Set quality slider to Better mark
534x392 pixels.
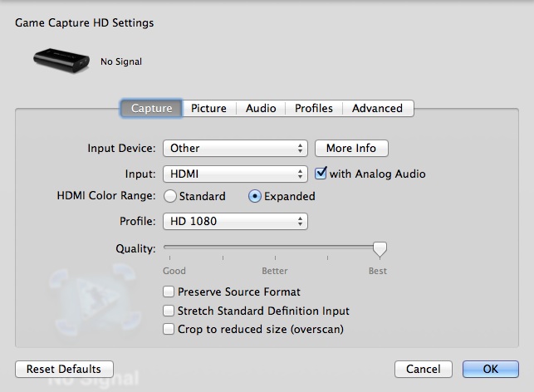[275, 247]
